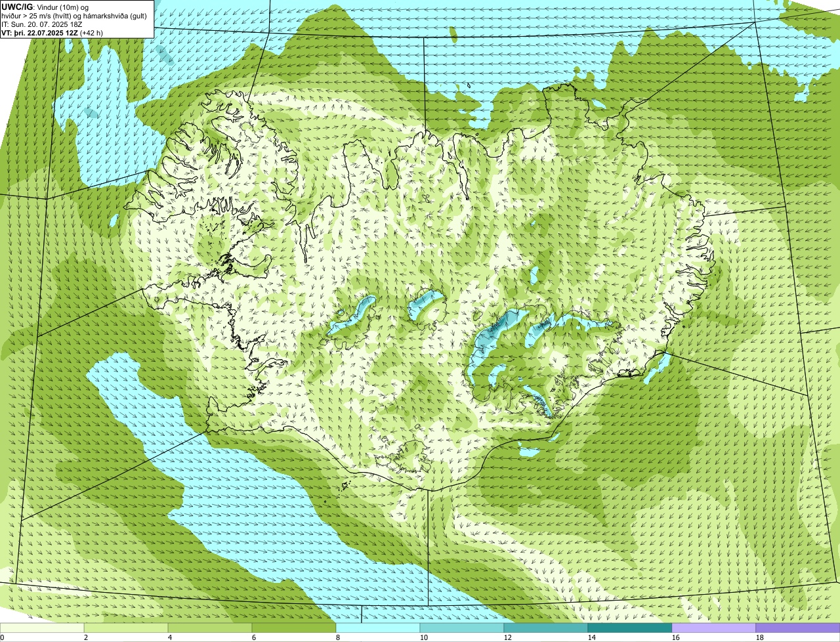Click the legend scale label '18'
This screenshot has height=642, width=840.
tap(760, 637)
